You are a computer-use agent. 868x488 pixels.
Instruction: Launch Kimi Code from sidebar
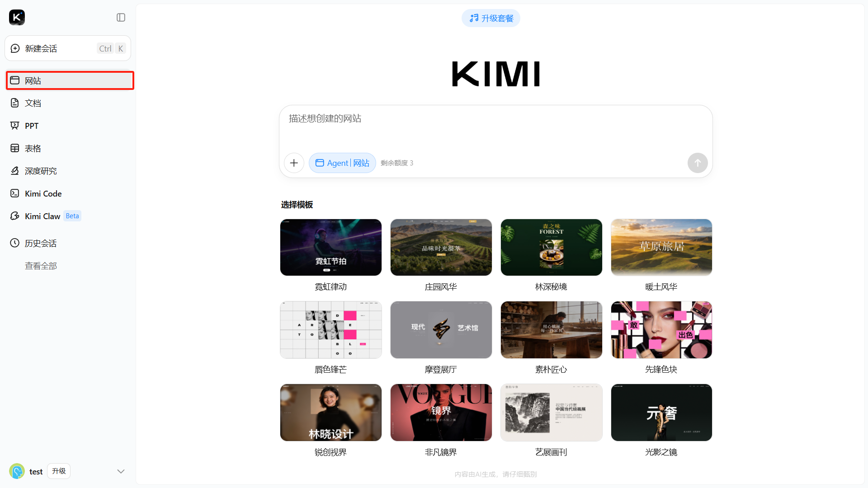tap(43, 193)
